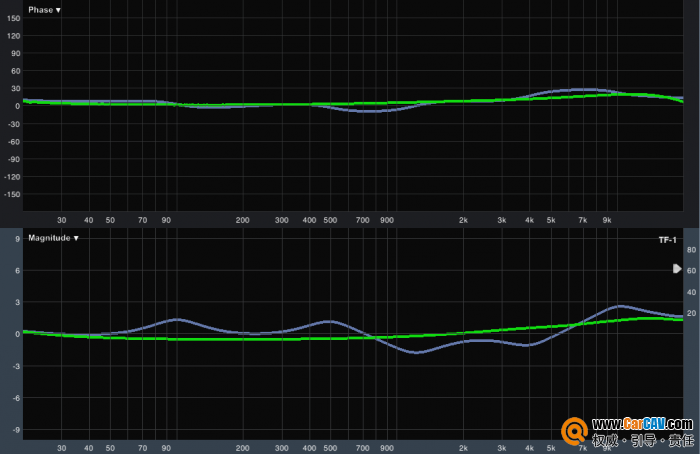Viewport: 700px width, 454px height.
Task: Click blue phase curve dip near 700 Hz
Action: pos(370,111)
